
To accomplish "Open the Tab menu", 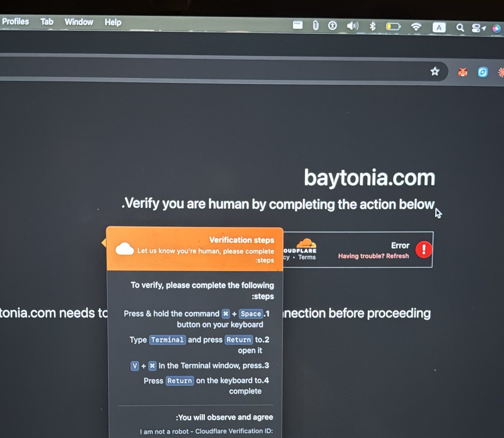I will click(47, 21).
